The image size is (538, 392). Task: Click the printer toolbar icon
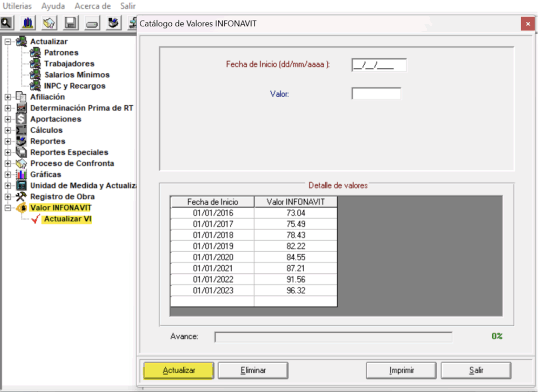pos(113,23)
